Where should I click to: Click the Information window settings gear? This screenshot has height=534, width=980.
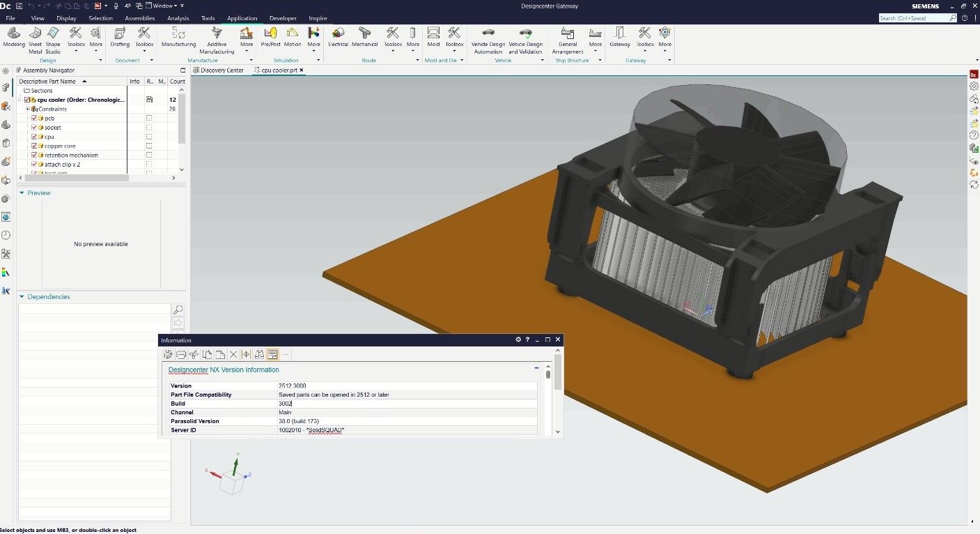click(x=518, y=340)
